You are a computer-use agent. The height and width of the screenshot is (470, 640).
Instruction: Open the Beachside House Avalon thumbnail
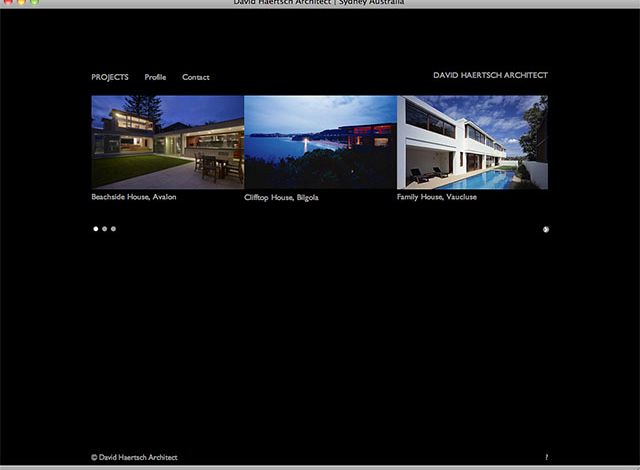[x=168, y=142]
